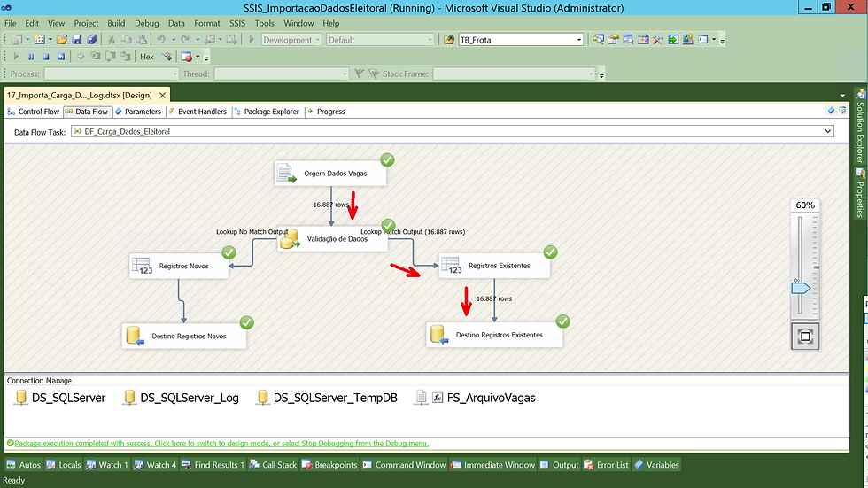
Task: Switch to the Progress tab
Action: 326,112
